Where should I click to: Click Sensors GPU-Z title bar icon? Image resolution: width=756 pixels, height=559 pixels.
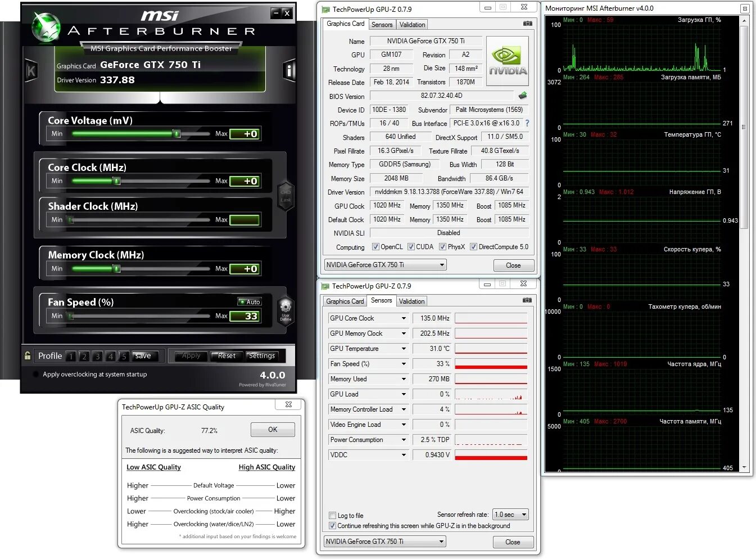pyautogui.click(x=325, y=286)
